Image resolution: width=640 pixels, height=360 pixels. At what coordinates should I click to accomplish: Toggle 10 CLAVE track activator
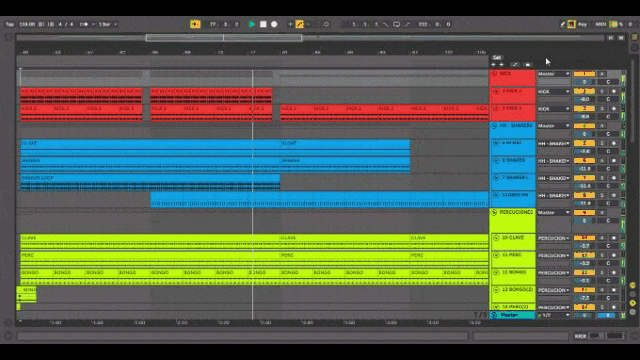pos(584,238)
